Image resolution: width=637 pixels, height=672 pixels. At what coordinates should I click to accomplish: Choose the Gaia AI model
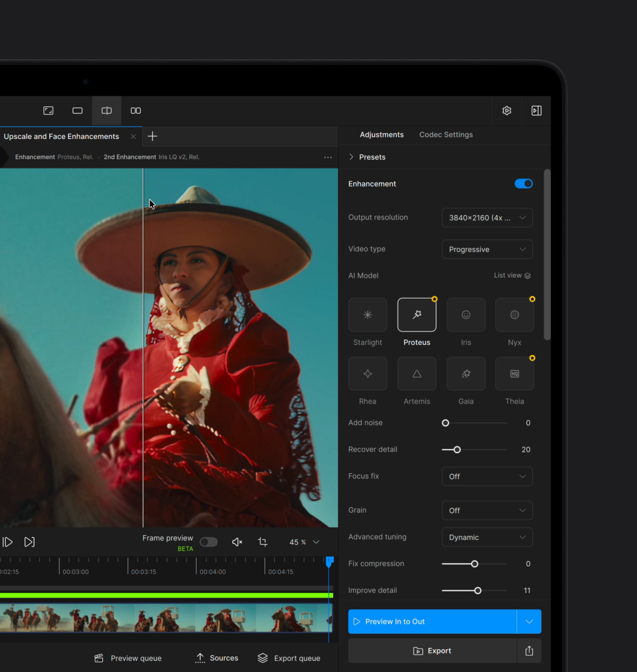(x=466, y=374)
